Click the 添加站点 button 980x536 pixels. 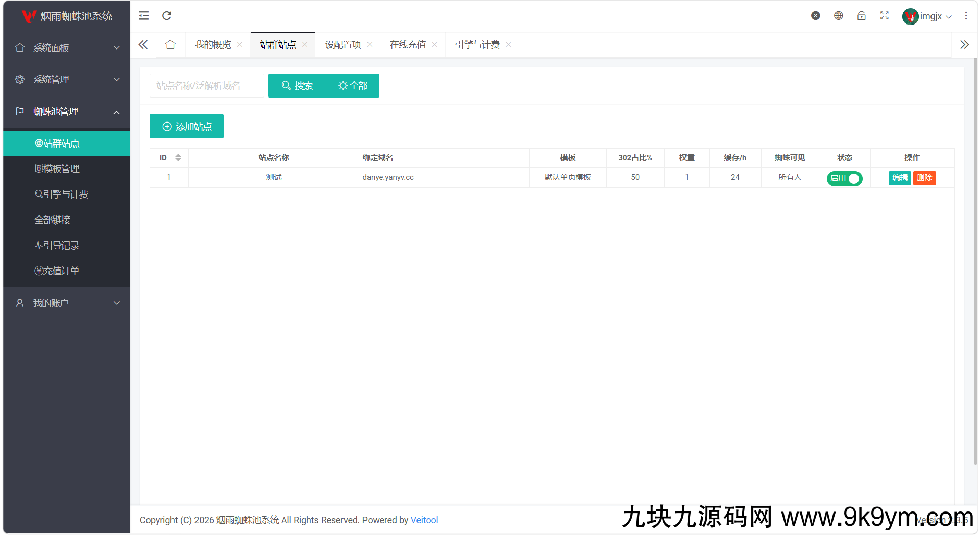[186, 126]
